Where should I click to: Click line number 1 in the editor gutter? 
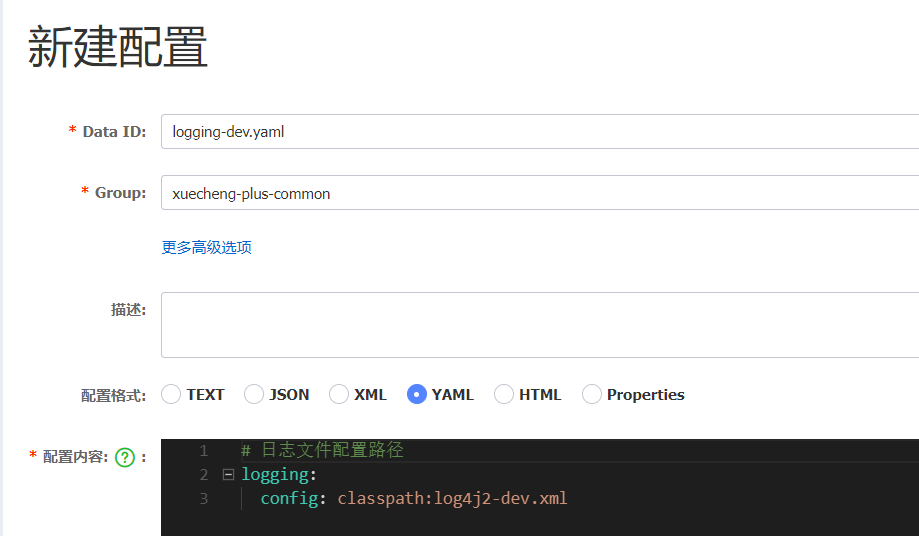(203, 451)
